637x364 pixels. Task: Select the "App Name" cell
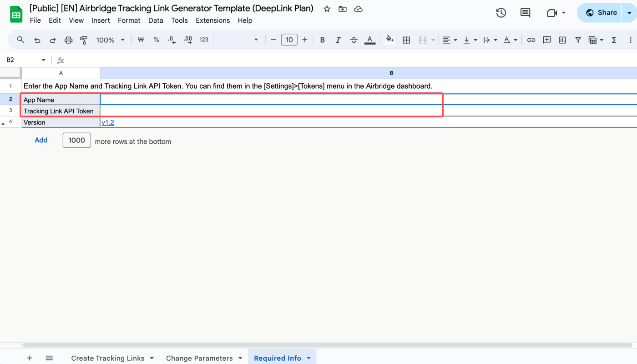(61, 100)
